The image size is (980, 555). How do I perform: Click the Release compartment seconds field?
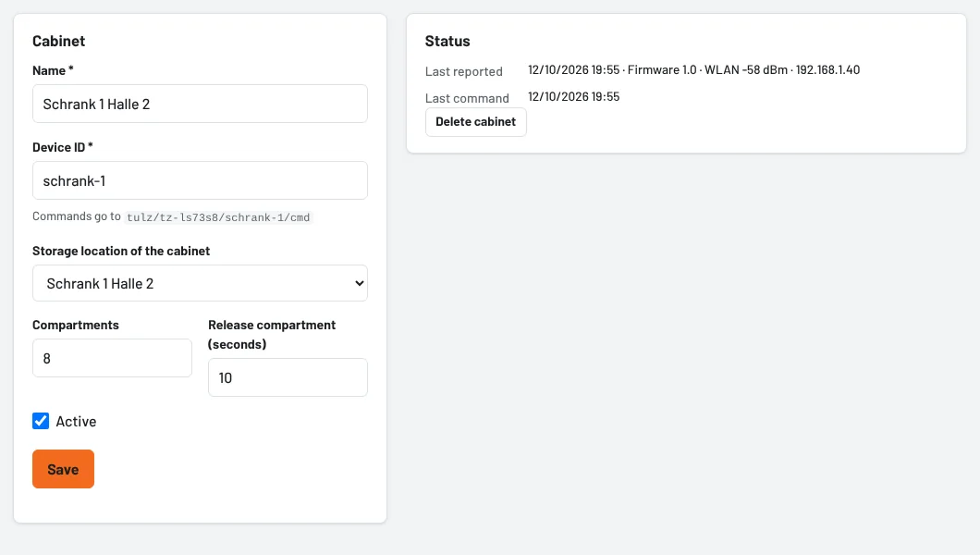click(x=288, y=377)
